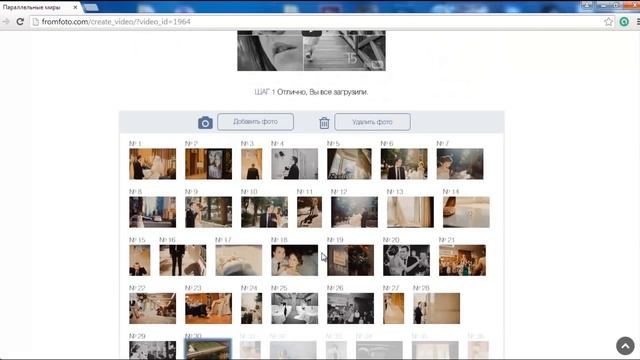Select photo thumbnail № 16
This screenshot has height=360, width=640.
click(183, 260)
